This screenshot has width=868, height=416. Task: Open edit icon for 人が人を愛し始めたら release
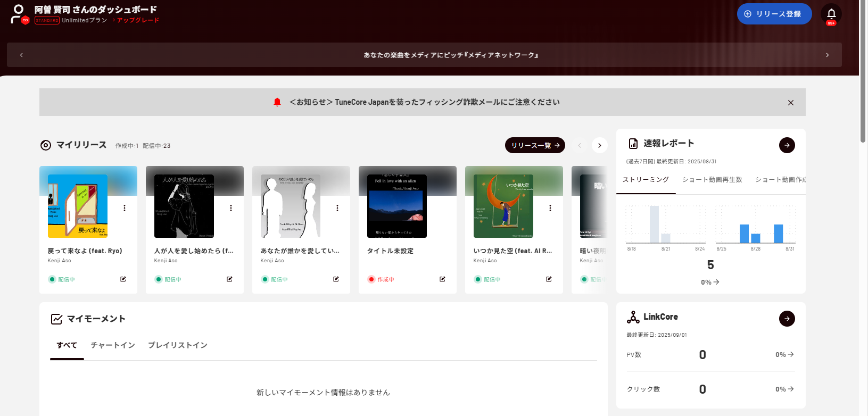[229, 279]
